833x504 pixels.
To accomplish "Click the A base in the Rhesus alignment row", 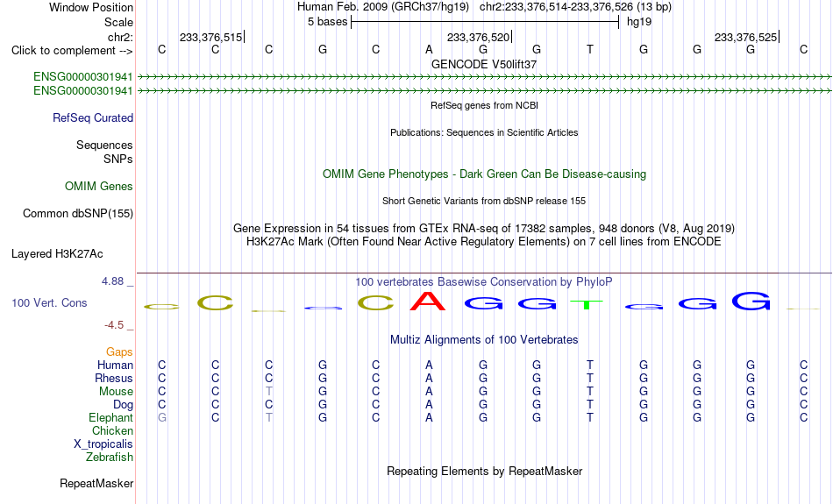I will (x=430, y=378).
